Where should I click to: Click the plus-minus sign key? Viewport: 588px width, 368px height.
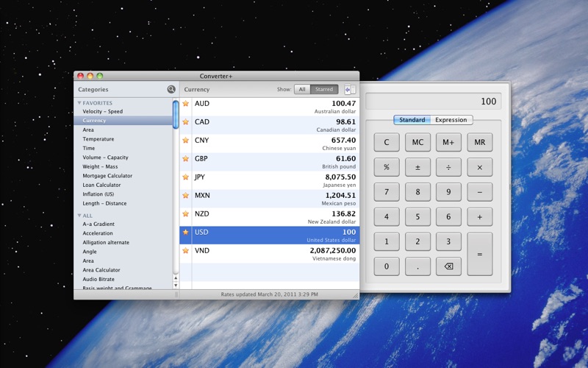(417, 167)
